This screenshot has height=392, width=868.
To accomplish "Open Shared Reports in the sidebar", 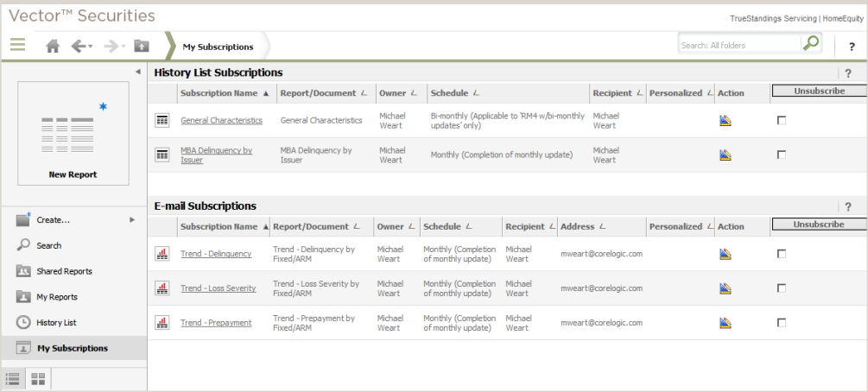I will (x=64, y=271).
